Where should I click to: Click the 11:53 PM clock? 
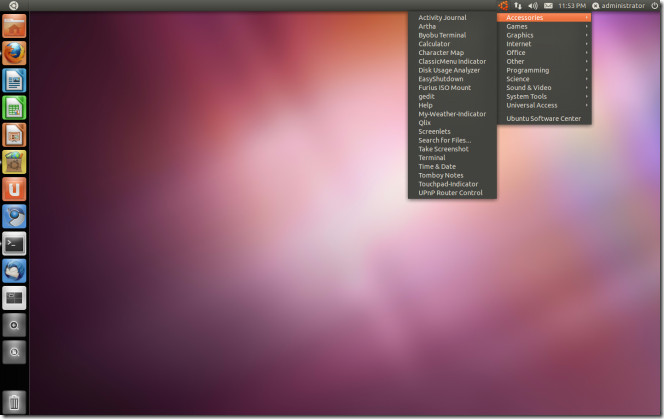tap(572, 6)
